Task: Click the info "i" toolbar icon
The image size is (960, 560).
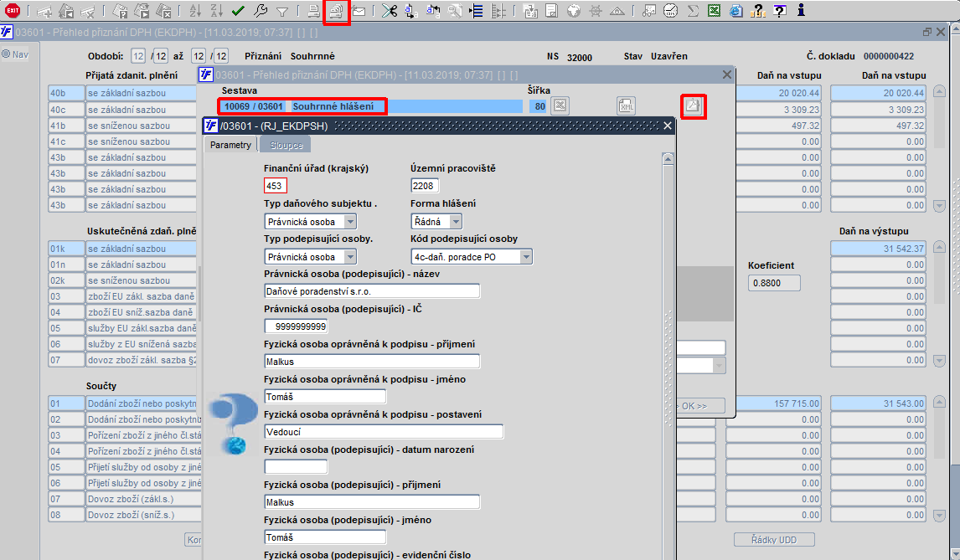Action: 801,10
